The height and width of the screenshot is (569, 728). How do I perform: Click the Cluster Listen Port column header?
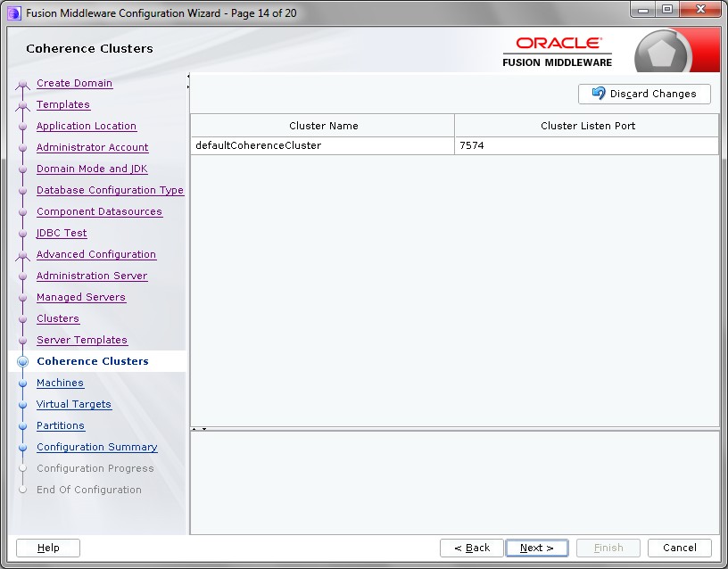tap(587, 126)
